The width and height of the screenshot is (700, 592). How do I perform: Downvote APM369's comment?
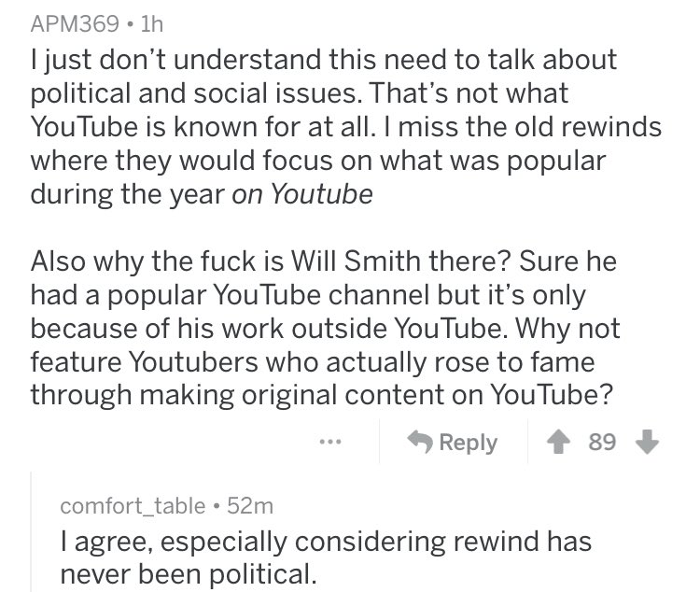(x=647, y=442)
